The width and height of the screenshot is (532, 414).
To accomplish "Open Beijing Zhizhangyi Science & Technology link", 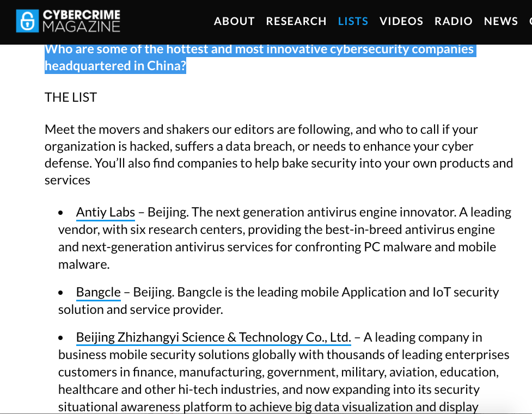I will tap(213, 338).
